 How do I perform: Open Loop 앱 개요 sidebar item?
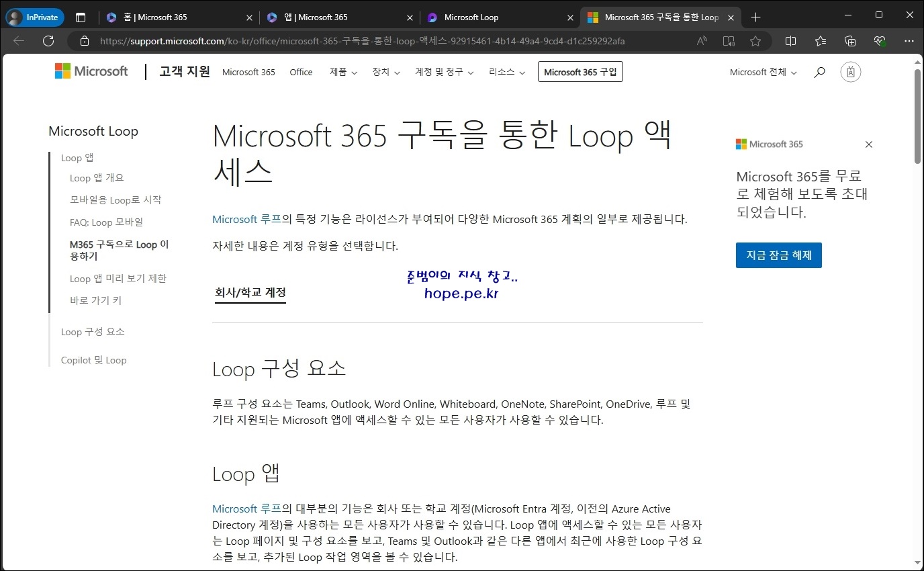tap(97, 178)
